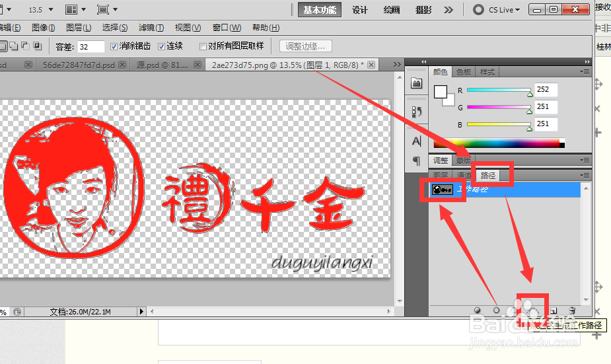Open the 图层(L) menu
The height and width of the screenshot is (364, 611).
coord(79,28)
